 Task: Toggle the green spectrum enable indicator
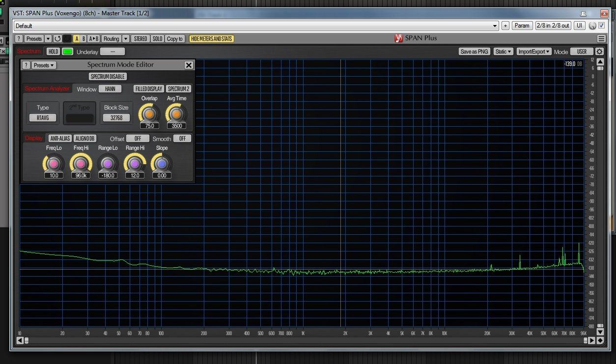pos(67,52)
